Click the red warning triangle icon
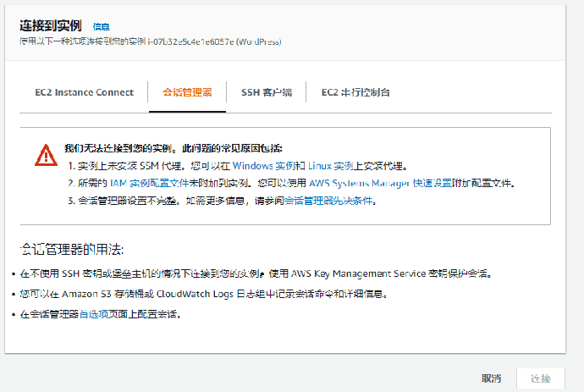Screen dimensions: 584x392 click(46, 154)
